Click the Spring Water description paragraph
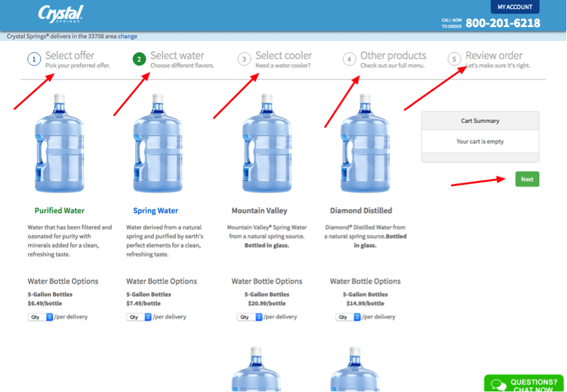Screen dimensions: 567x392 tap(165, 241)
